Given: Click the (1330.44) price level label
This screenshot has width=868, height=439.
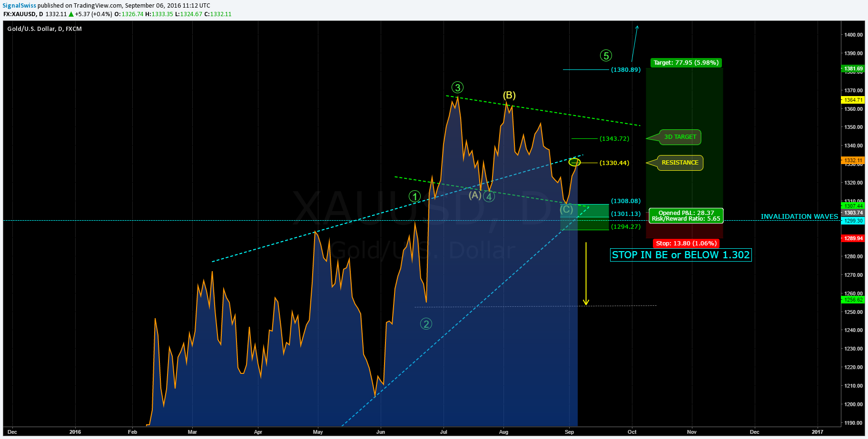Looking at the screenshot, I should click(614, 163).
